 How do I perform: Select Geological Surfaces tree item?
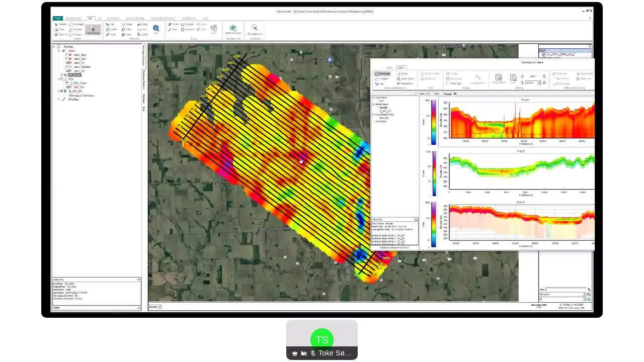pyautogui.click(x=82, y=95)
